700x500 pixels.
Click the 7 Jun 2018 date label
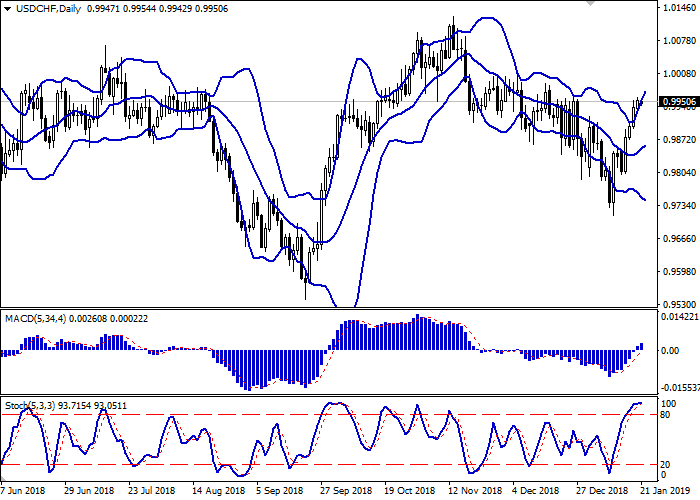coord(23,491)
